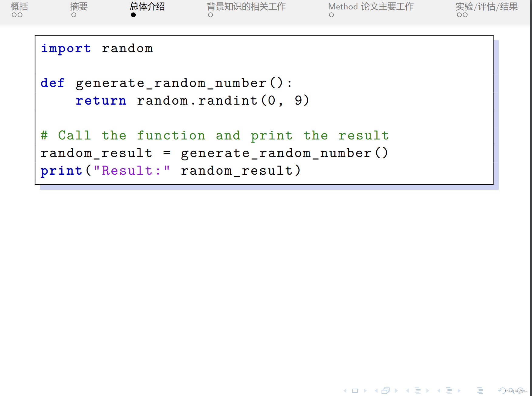Image resolution: width=532 pixels, height=396 pixels.
Task: Go back one frame using frame-left arrow
Action: coord(376,391)
